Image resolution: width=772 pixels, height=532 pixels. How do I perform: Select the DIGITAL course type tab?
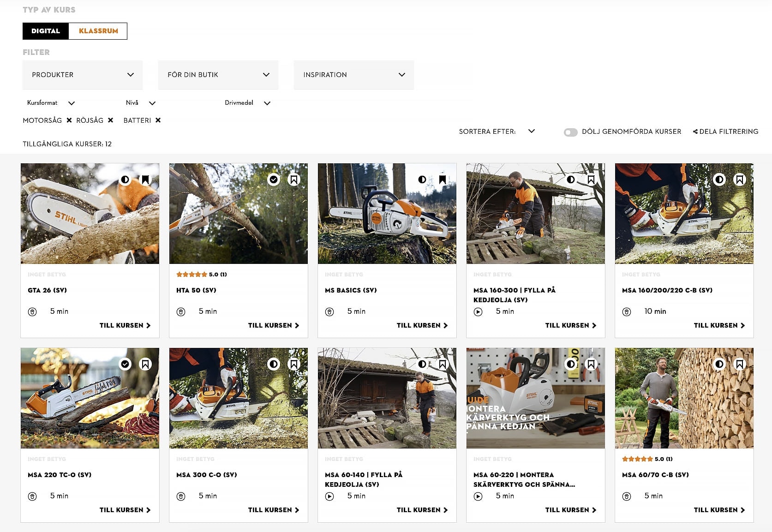(x=46, y=31)
